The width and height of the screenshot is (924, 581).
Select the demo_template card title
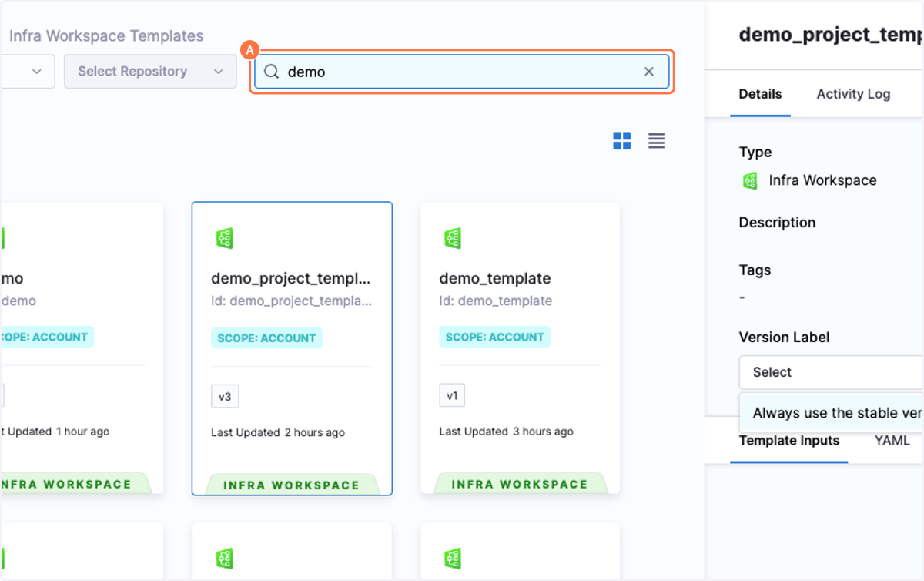495,278
